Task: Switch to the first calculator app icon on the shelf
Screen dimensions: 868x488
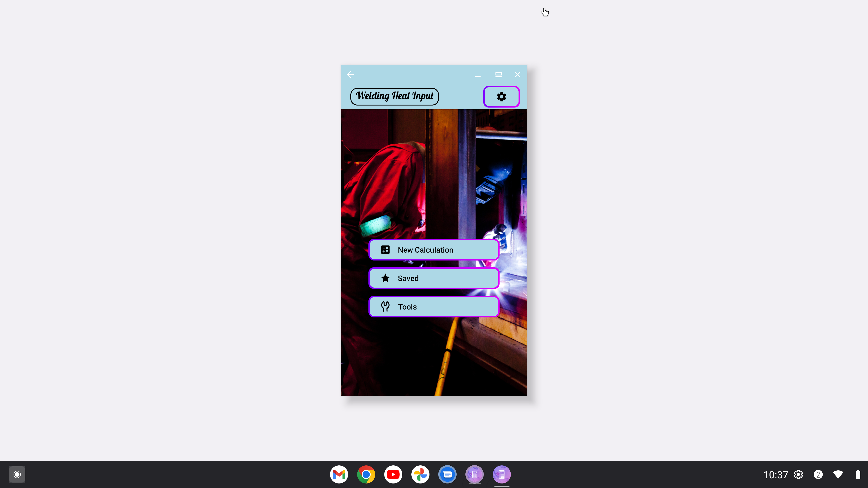Action: click(474, 474)
